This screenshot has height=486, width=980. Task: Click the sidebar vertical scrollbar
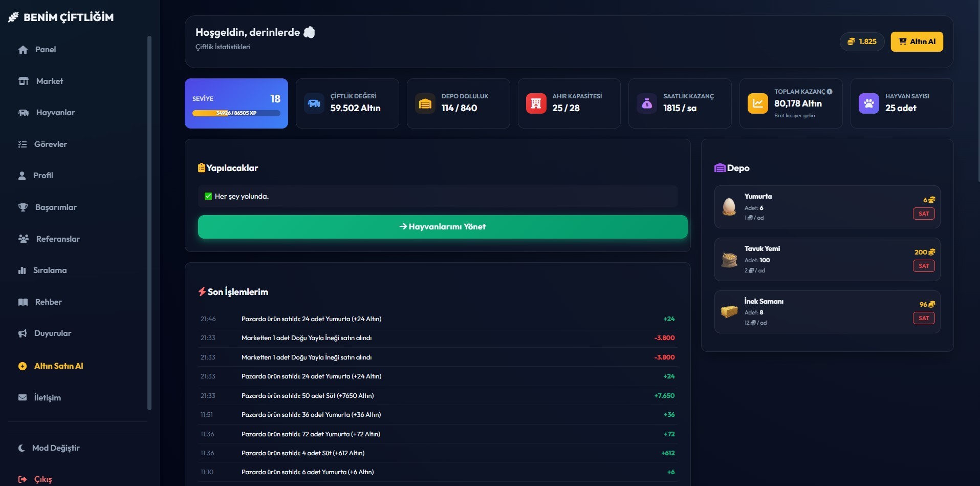[x=149, y=223]
